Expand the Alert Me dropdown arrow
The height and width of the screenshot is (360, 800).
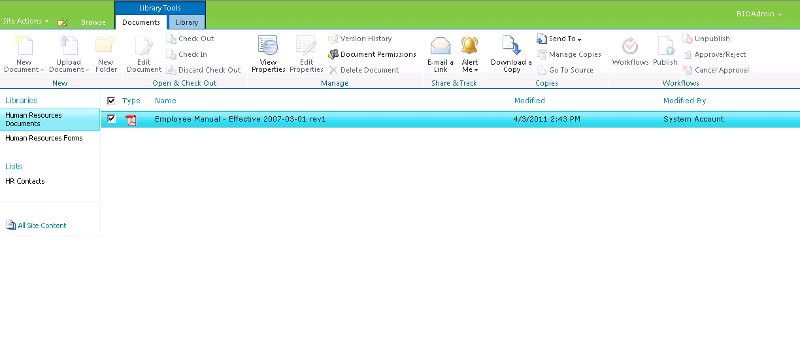pos(476,70)
